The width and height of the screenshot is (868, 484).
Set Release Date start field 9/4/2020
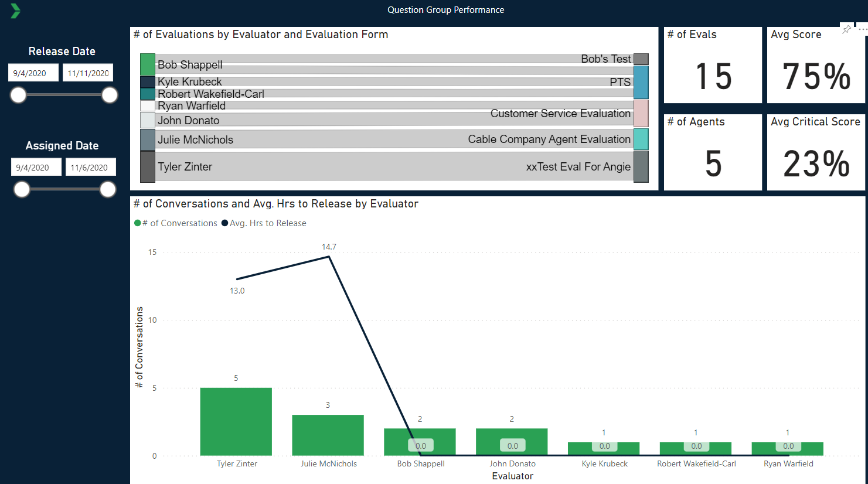tap(33, 73)
